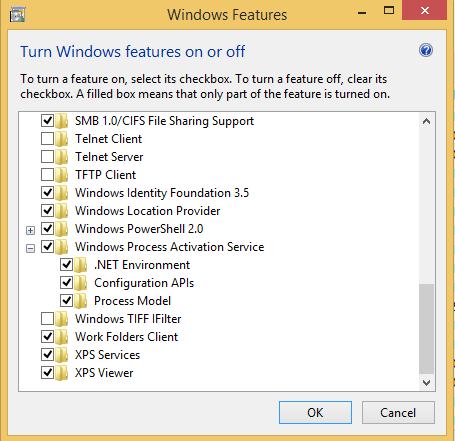Click the OK button

pyautogui.click(x=315, y=413)
